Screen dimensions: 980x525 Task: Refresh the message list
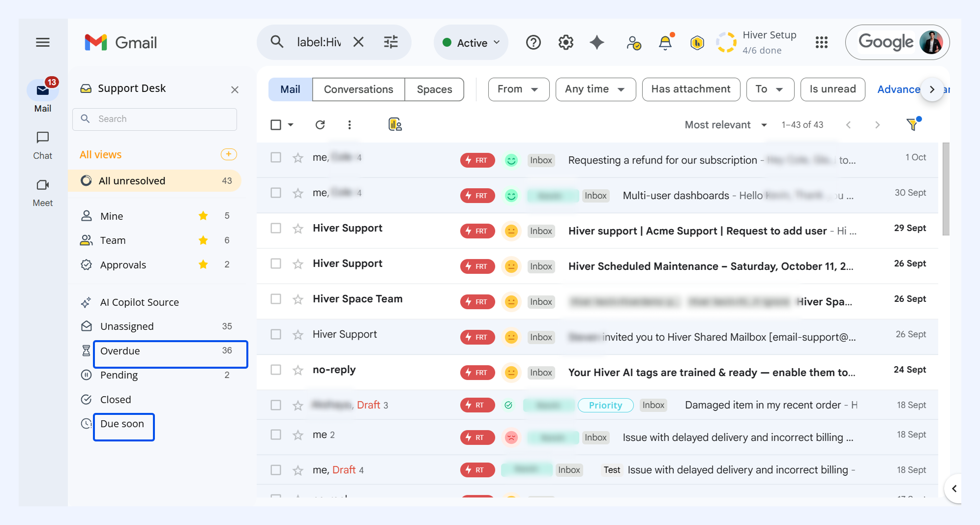point(320,125)
